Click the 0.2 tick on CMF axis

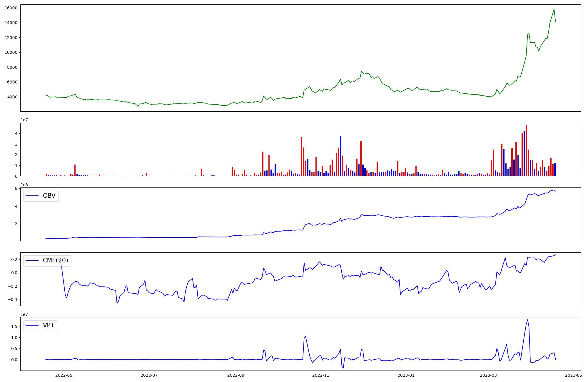[14, 259]
